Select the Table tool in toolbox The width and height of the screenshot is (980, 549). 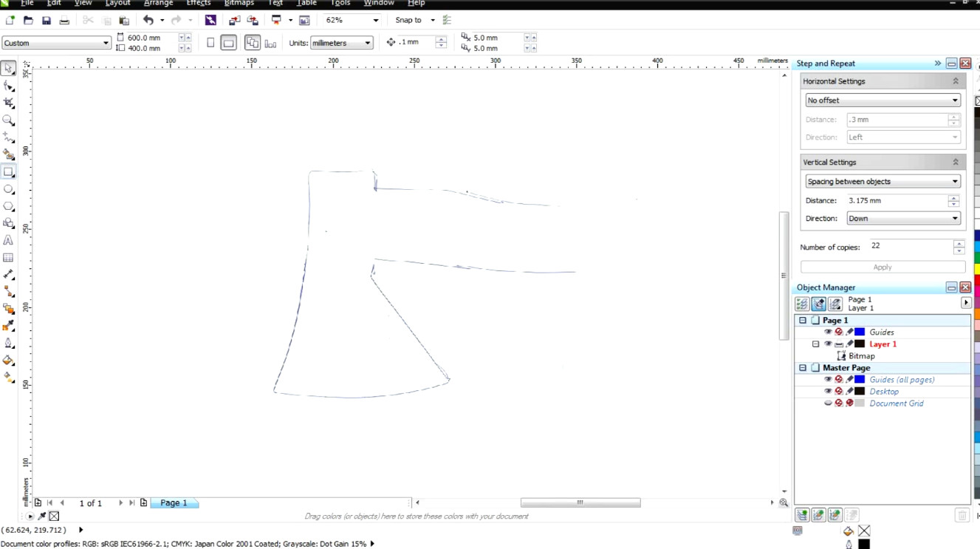8,258
